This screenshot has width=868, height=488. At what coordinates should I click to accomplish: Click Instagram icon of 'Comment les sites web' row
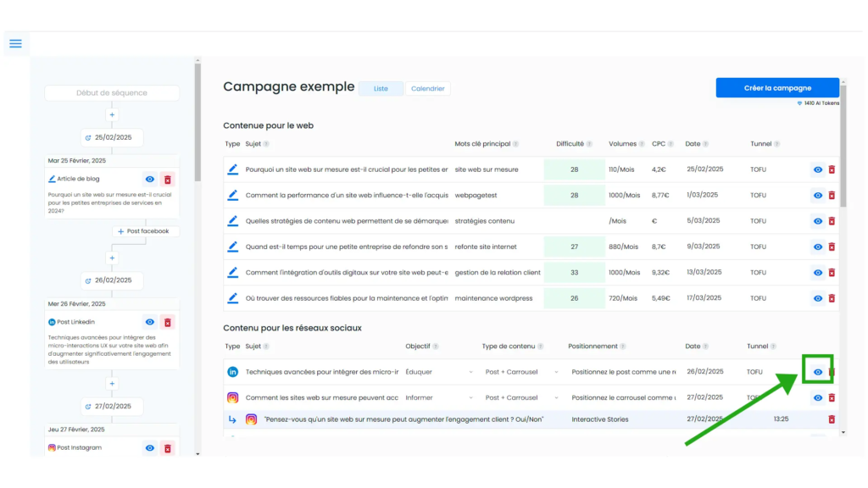click(x=232, y=397)
